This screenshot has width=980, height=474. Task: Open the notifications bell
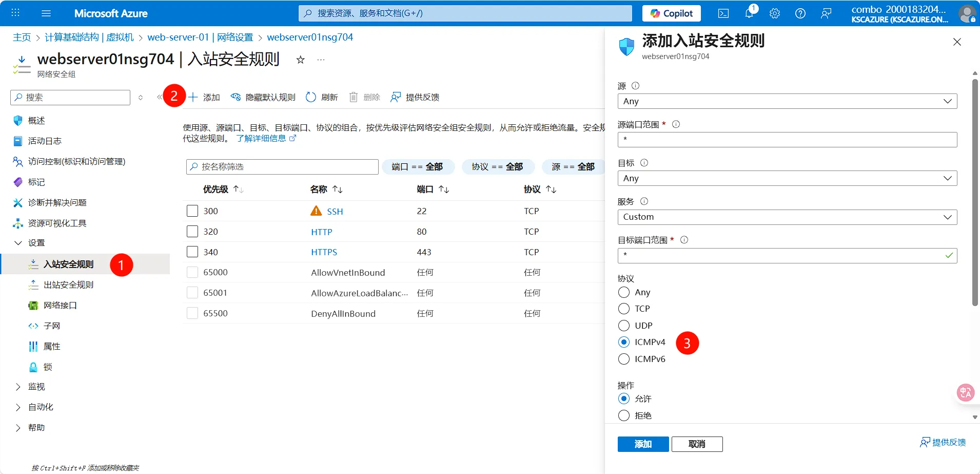pos(750,13)
